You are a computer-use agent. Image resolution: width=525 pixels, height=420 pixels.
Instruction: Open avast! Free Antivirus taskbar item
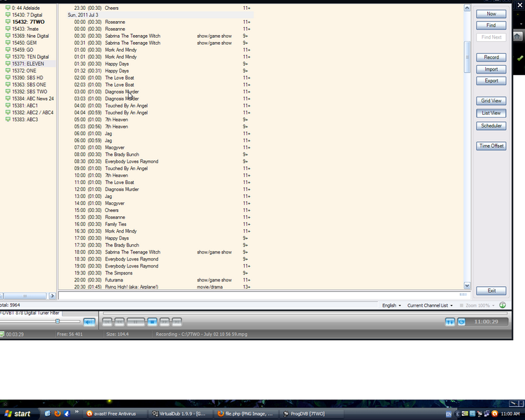(116, 414)
